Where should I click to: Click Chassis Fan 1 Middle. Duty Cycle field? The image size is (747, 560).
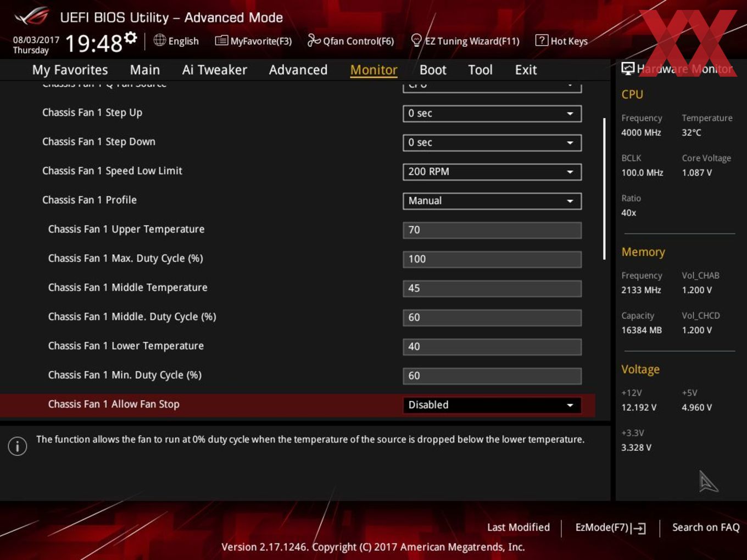pyautogui.click(x=492, y=317)
